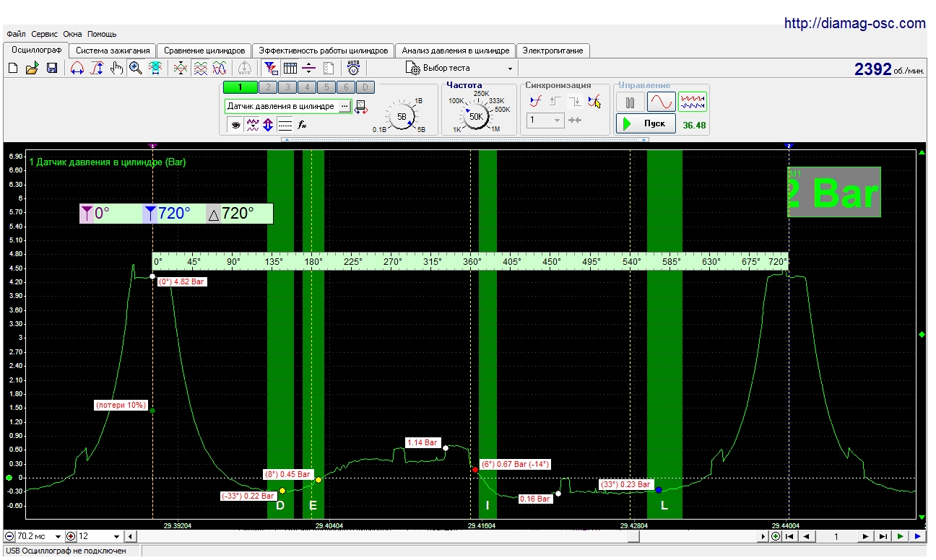The width and height of the screenshot is (936, 560).
Task: Toggle green channel 1 button
Action: click(x=240, y=87)
